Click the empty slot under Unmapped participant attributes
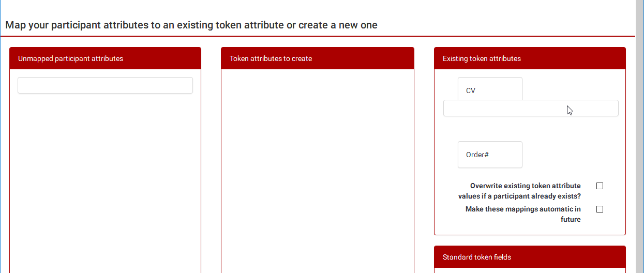This screenshot has width=644, height=273. pyautogui.click(x=105, y=85)
